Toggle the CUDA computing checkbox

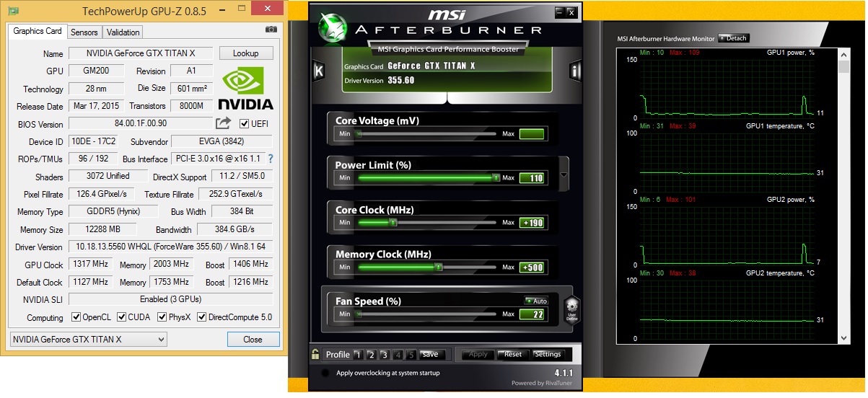click(122, 317)
